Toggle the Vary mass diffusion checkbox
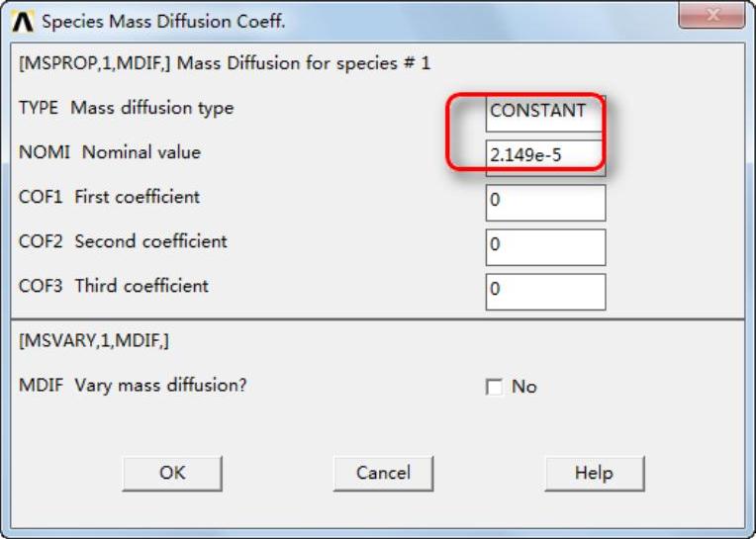 [x=495, y=388]
